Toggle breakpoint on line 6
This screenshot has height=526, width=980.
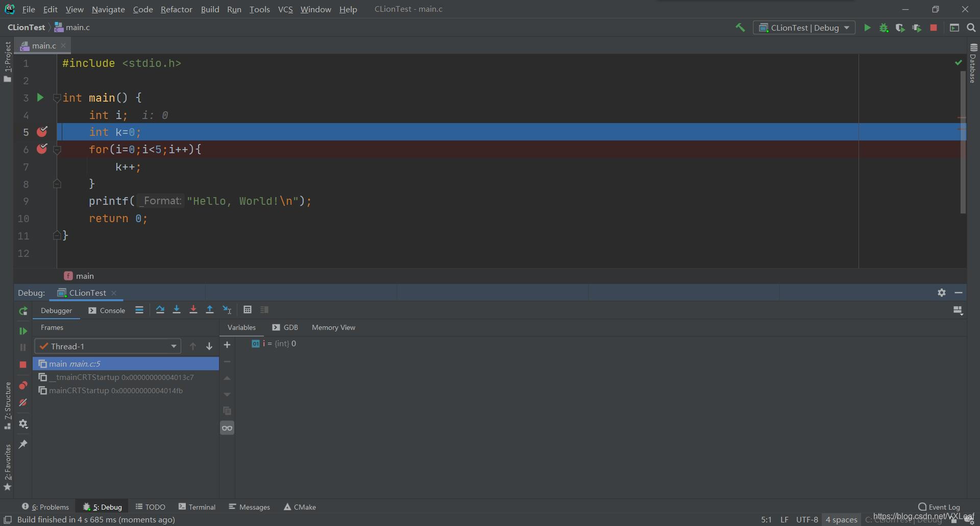pos(42,149)
